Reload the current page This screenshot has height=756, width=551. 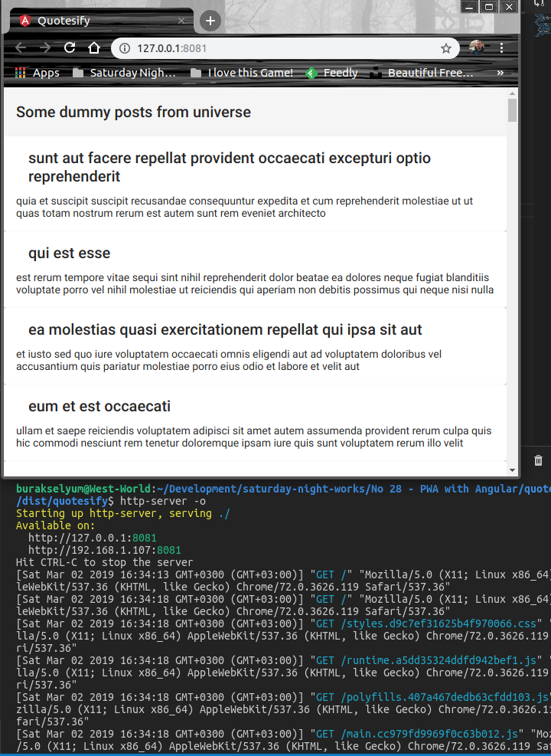70,48
